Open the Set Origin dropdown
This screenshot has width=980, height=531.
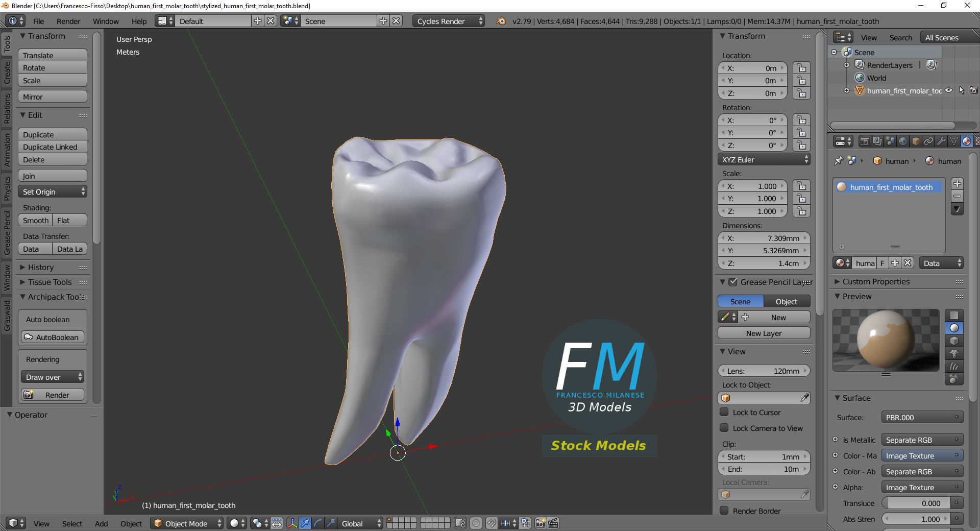click(x=53, y=191)
